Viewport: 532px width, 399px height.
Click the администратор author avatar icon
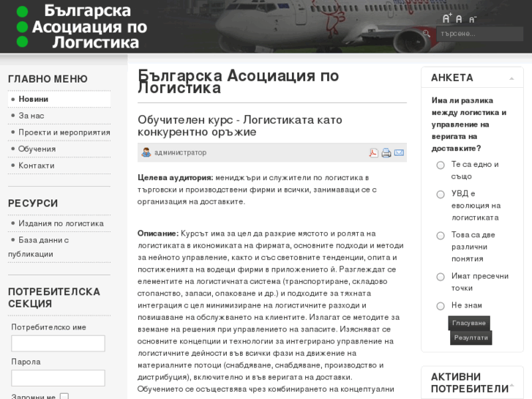[x=146, y=152]
